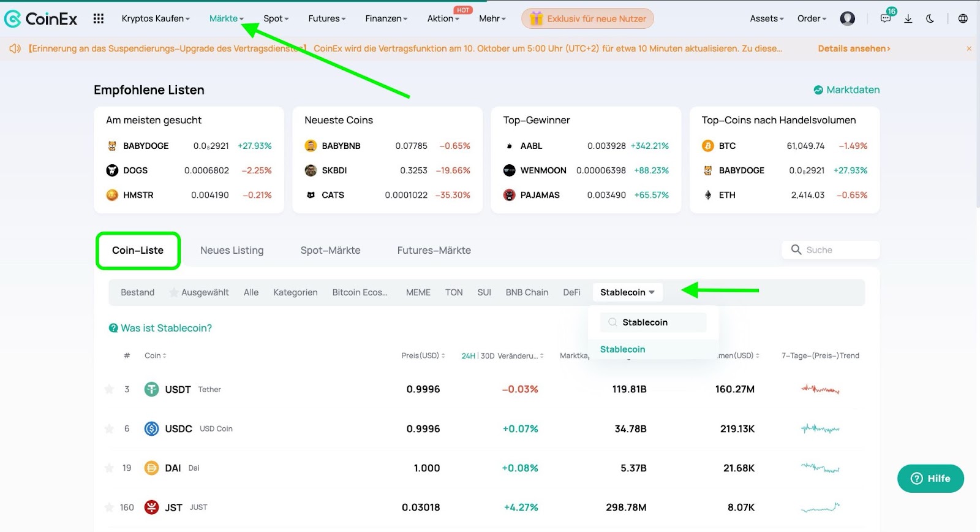980x532 pixels.
Task: Select the Coin-Liste tab
Action: pos(138,250)
